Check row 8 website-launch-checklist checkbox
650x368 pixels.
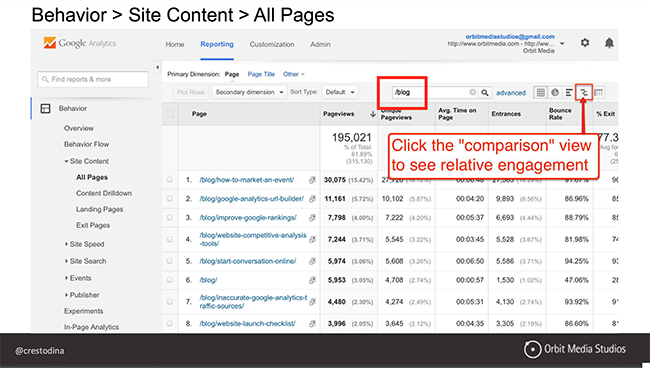click(170, 323)
